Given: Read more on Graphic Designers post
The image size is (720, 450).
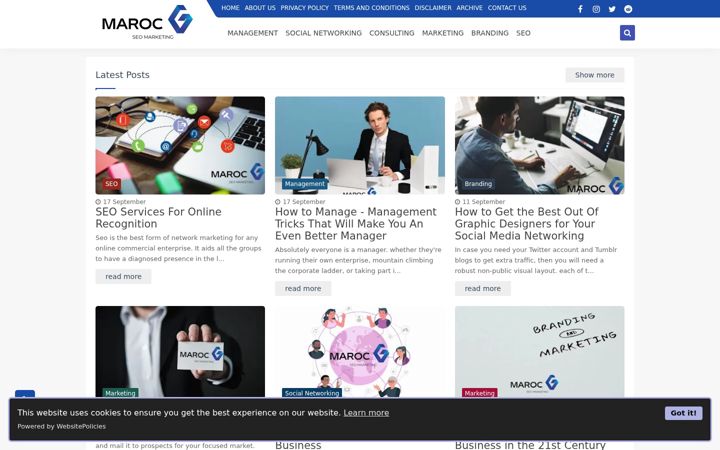Looking at the screenshot, I should (x=483, y=288).
